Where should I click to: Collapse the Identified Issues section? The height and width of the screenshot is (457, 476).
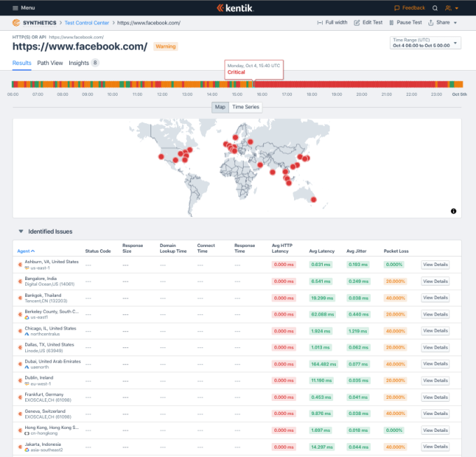21,232
